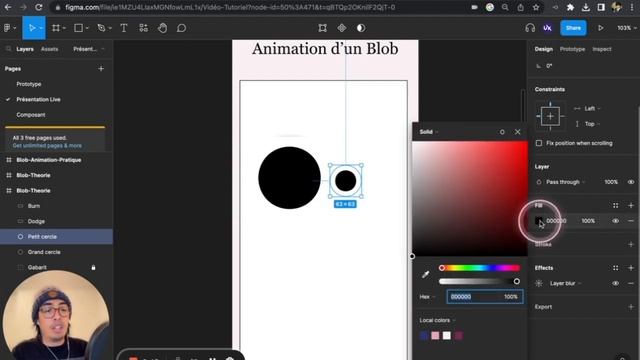Click the Create component icon

(342, 28)
